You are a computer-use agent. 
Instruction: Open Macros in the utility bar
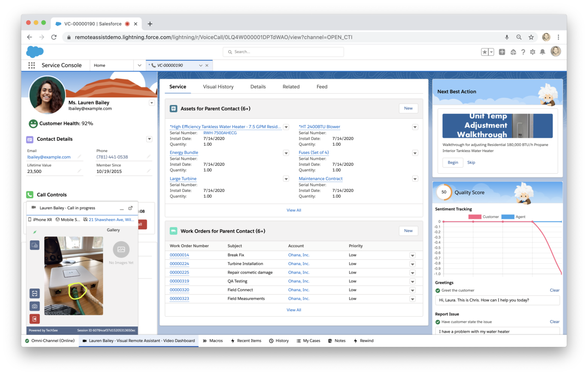(213, 341)
